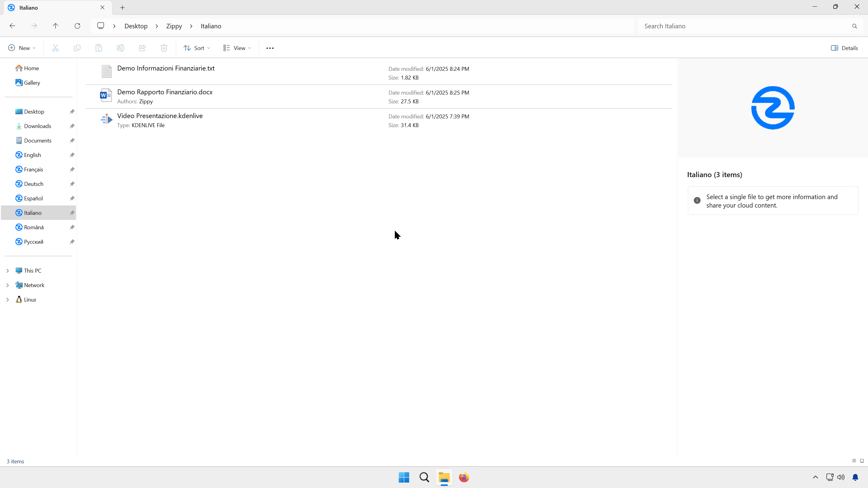Select Demo Informazioni Finanziarie.txt file
Viewport: 868px width, 488px height.
coord(166,68)
